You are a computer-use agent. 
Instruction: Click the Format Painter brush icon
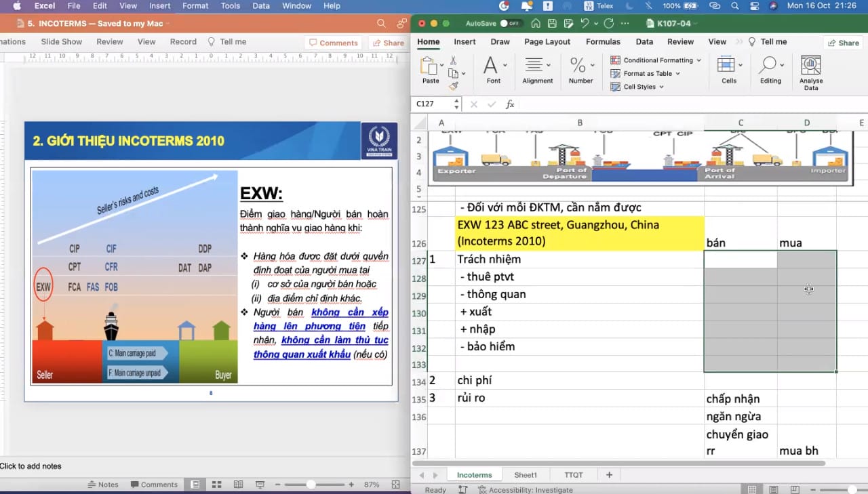pos(454,86)
